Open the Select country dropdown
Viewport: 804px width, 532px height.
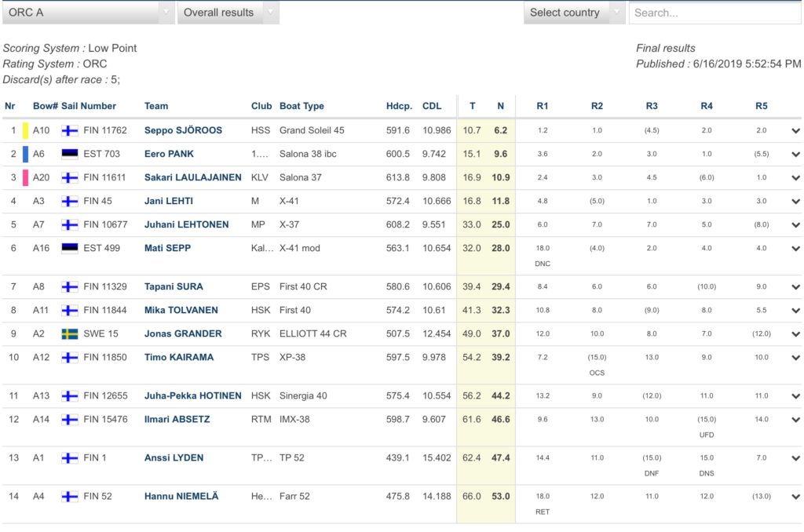574,13
